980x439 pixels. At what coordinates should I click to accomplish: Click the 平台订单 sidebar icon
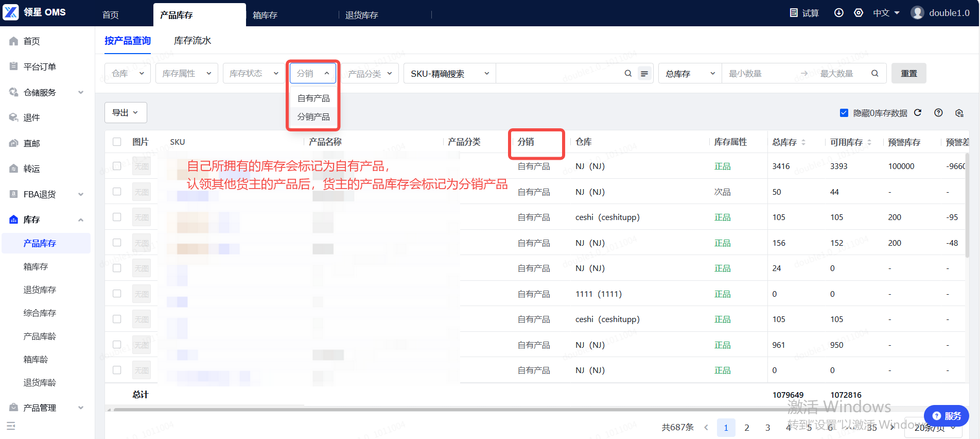(13, 66)
